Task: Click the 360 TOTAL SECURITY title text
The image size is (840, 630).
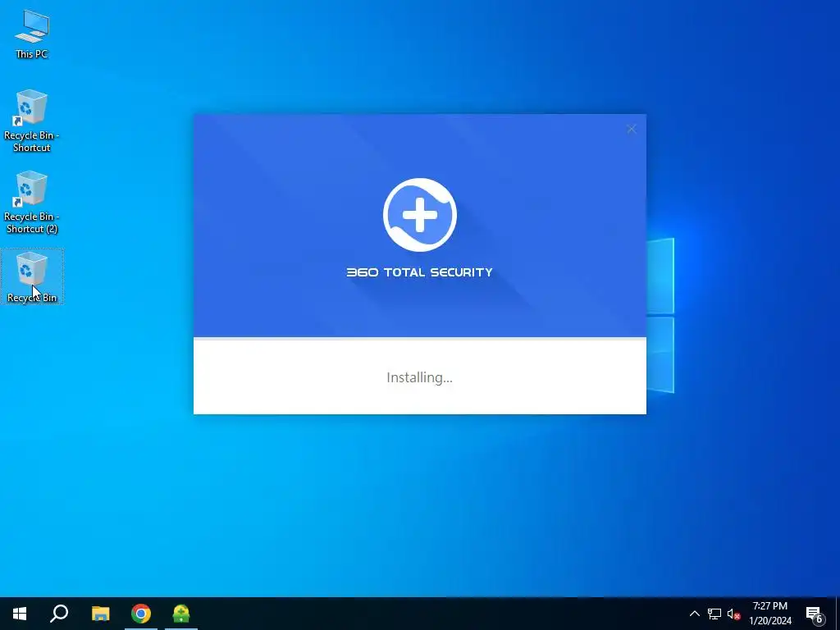Action: pyautogui.click(x=419, y=272)
